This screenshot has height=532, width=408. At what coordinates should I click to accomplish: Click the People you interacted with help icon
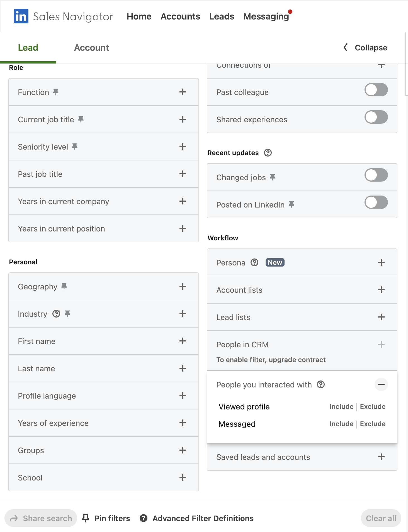click(321, 385)
